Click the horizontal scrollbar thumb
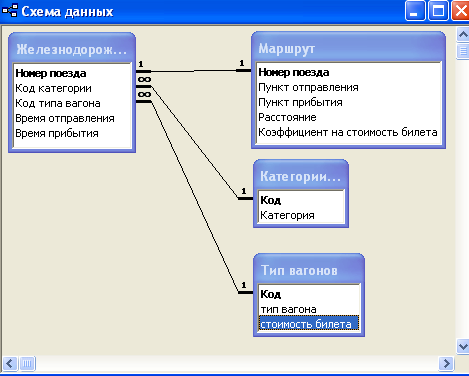The width and height of the screenshot is (469, 376). (x=27, y=363)
